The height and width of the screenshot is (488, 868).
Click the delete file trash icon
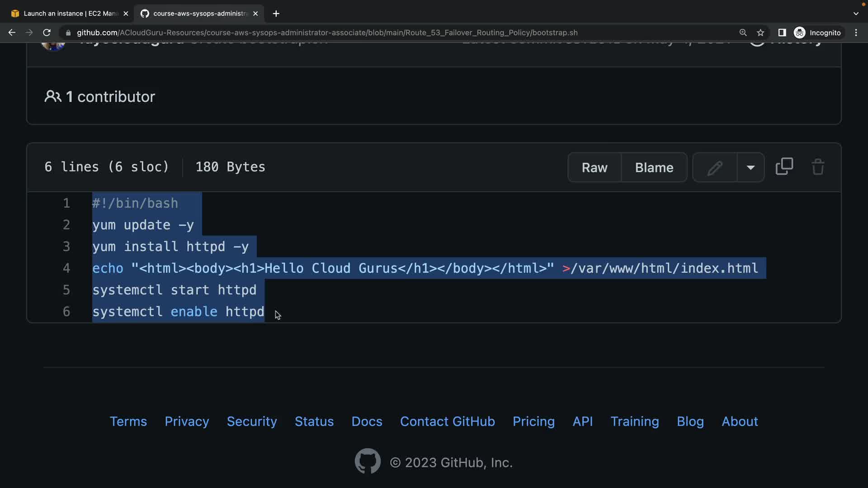pyautogui.click(x=818, y=167)
